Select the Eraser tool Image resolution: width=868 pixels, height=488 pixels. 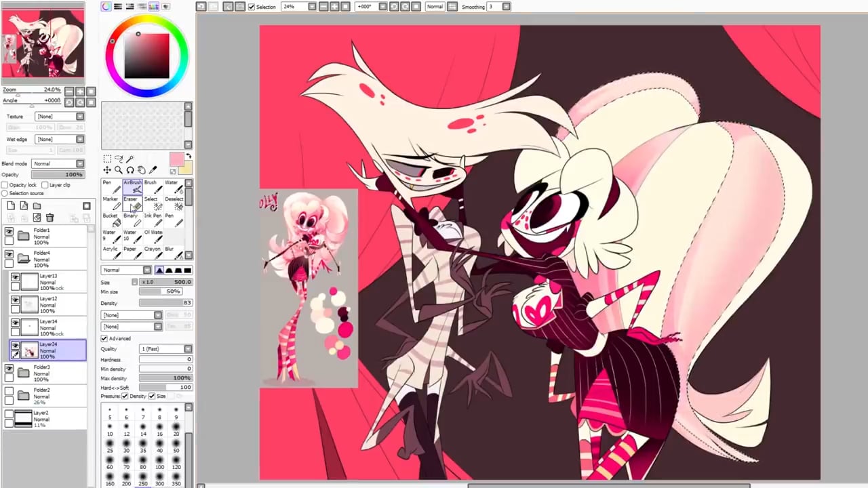click(x=132, y=203)
